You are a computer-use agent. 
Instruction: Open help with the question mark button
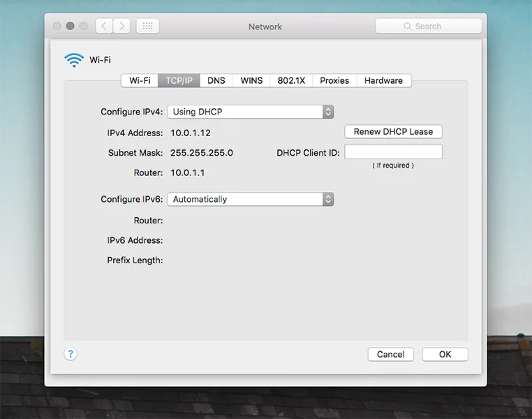tap(71, 353)
